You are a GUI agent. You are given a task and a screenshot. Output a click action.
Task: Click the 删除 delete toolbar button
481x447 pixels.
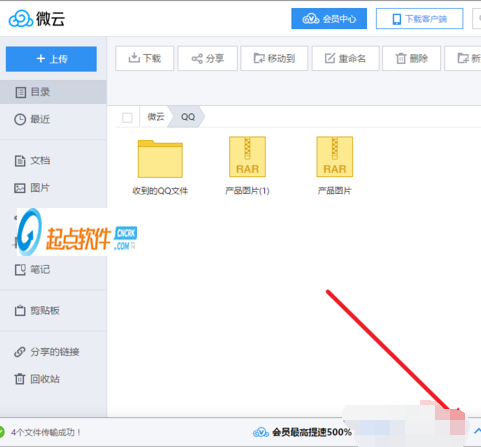(411, 58)
